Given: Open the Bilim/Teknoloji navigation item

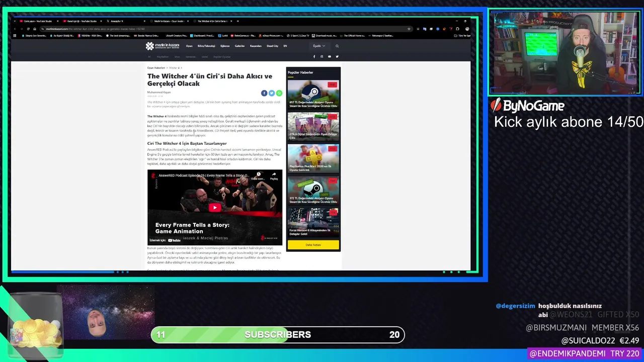Looking at the screenshot, I should [206, 46].
